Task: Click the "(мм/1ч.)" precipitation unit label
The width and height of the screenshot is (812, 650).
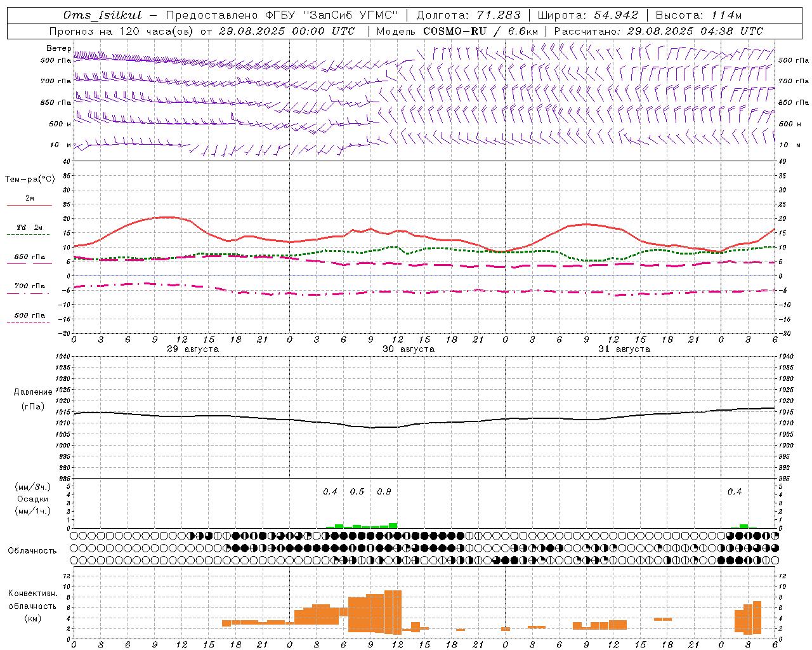Action: [x=33, y=511]
